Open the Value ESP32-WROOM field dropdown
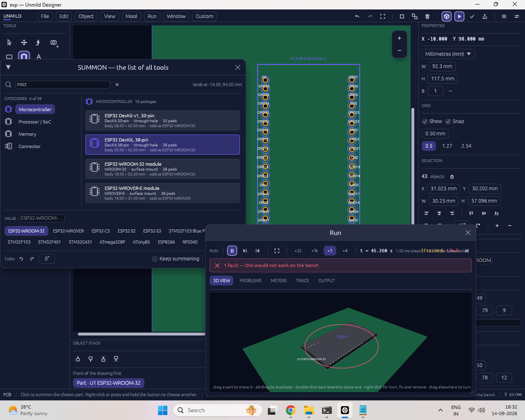This screenshot has width=525, height=420. (x=42, y=218)
